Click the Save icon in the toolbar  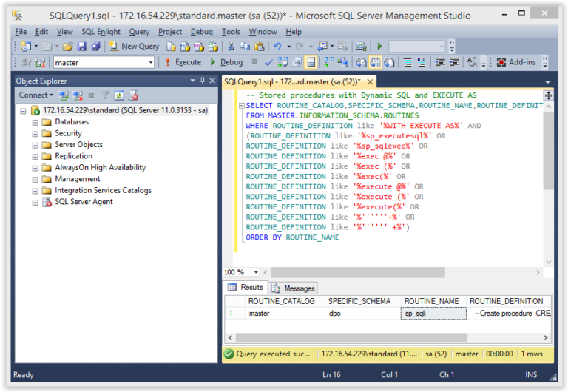[x=82, y=47]
